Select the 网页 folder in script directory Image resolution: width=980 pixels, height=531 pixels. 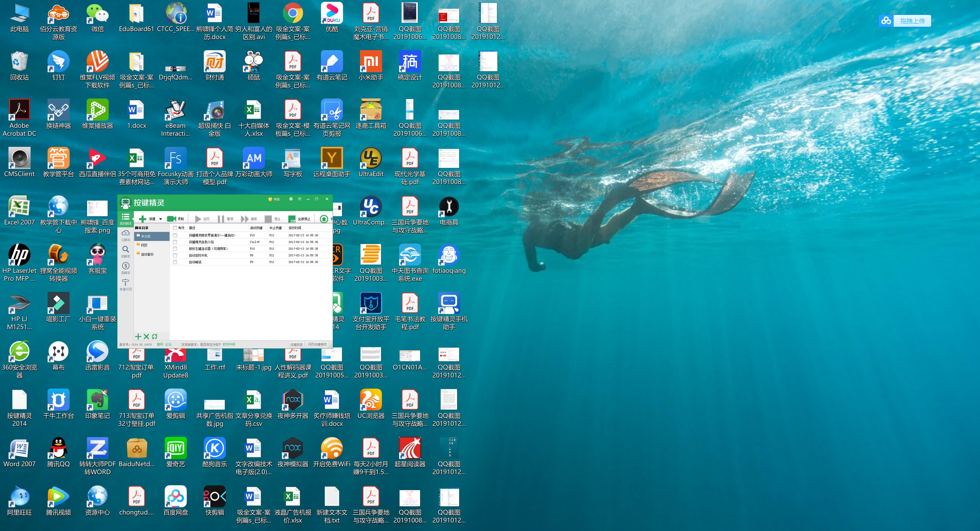pyautogui.click(x=144, y=245)
